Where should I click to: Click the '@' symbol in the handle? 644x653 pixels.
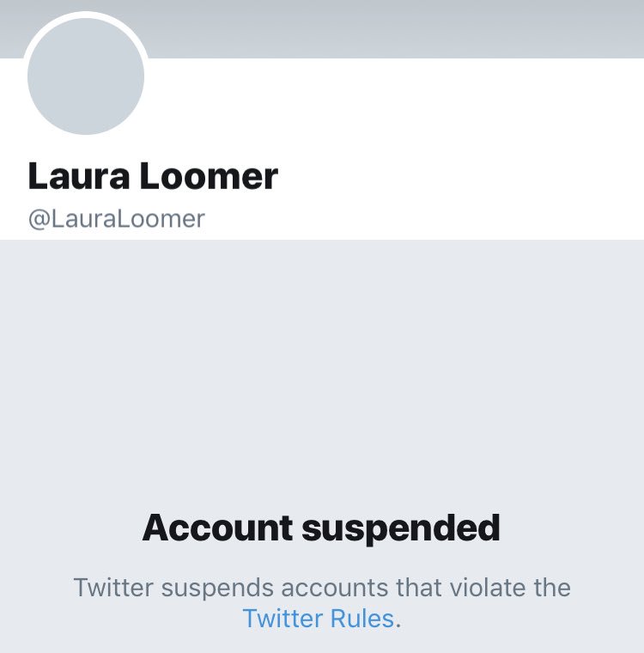click(x=39, y=219)
